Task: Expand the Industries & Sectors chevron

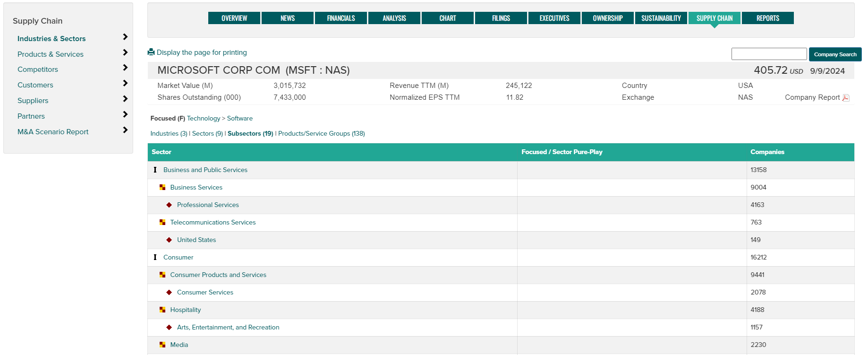Action: coord(125,37)
